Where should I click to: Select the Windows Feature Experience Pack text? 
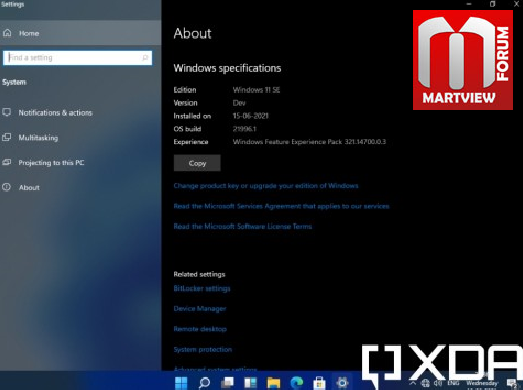coord(309,142)
